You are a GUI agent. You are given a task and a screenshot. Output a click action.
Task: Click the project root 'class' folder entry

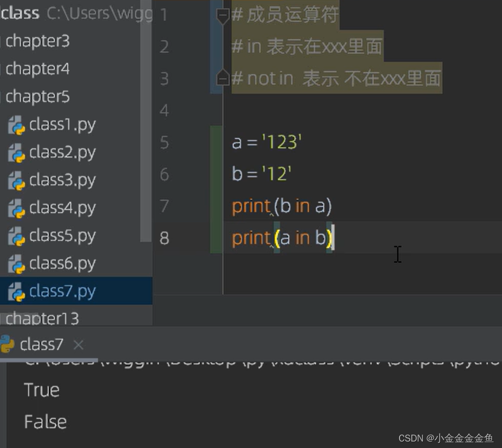[x=19, y=13]
